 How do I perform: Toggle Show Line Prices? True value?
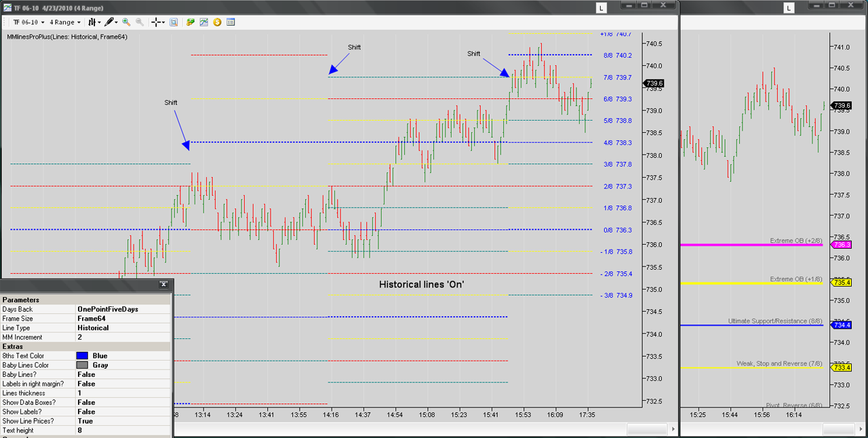click(x=123, y=421)
